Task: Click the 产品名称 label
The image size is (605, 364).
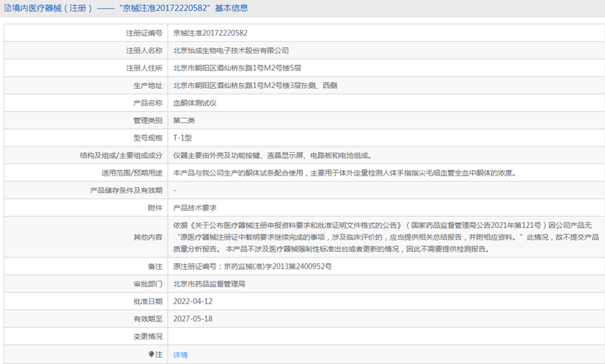Action: pyautogui.click(x=148, y=103)
